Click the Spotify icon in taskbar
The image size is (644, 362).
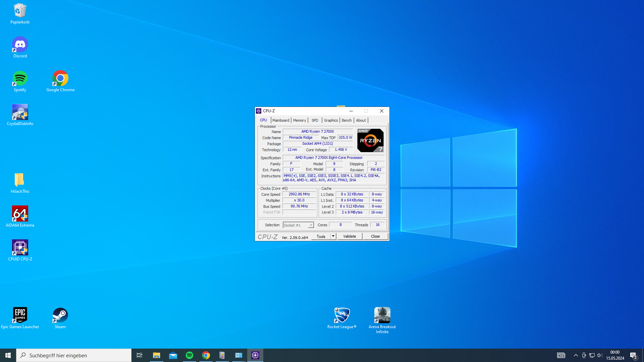click(x=189, y=355)
